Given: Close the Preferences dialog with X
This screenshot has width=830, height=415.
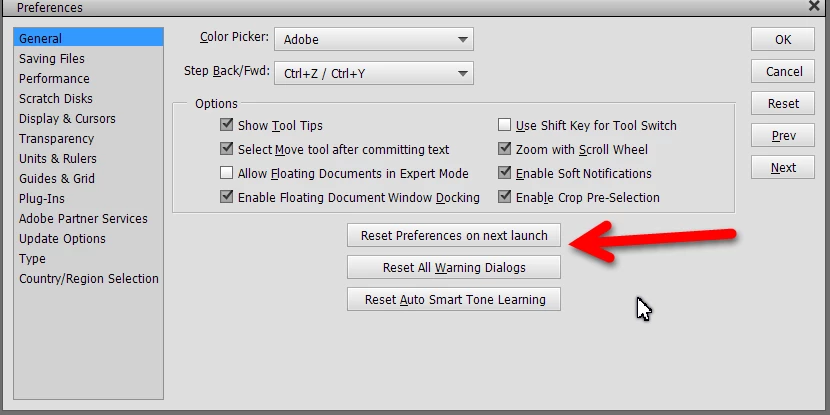Looking at the screenshot, I should tap(814, 6).
